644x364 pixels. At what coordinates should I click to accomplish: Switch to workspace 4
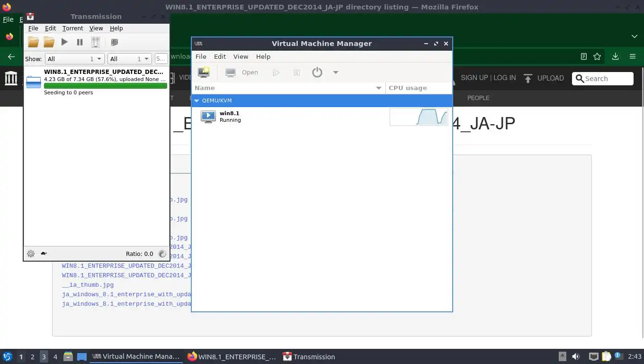pyautogui.click(x=55, y=357)
